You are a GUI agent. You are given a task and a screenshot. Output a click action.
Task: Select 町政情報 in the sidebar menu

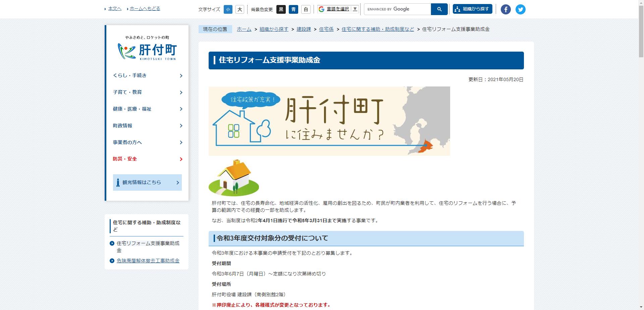(123, 126)
